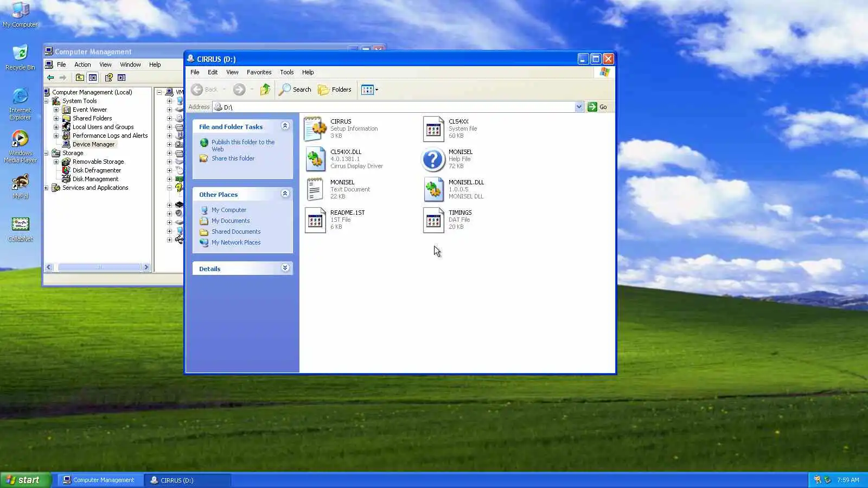
Task: Expand the Shared Folders tree node
Action: click(x=56, y=118)
